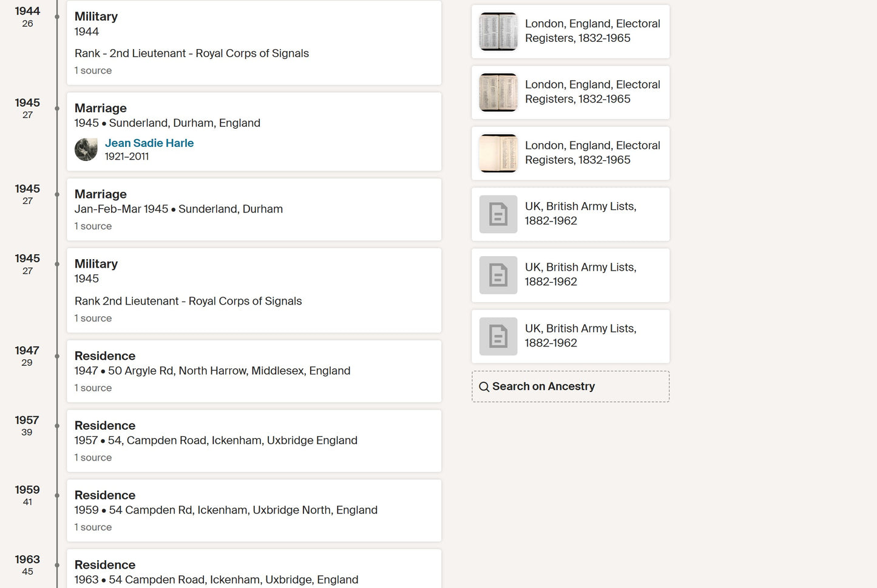This screenshot has width=877, height=588.
Task: Click timeline dot for 1957 residence
Action: pos(57,426)
